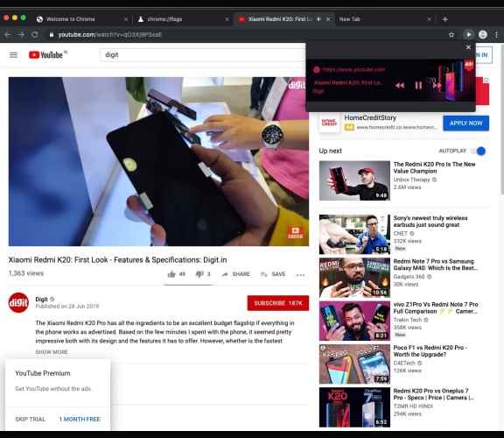Click the tab audio indicator icon
The width and height of the screenshot is (504, 438).
[x=318, y=19]
